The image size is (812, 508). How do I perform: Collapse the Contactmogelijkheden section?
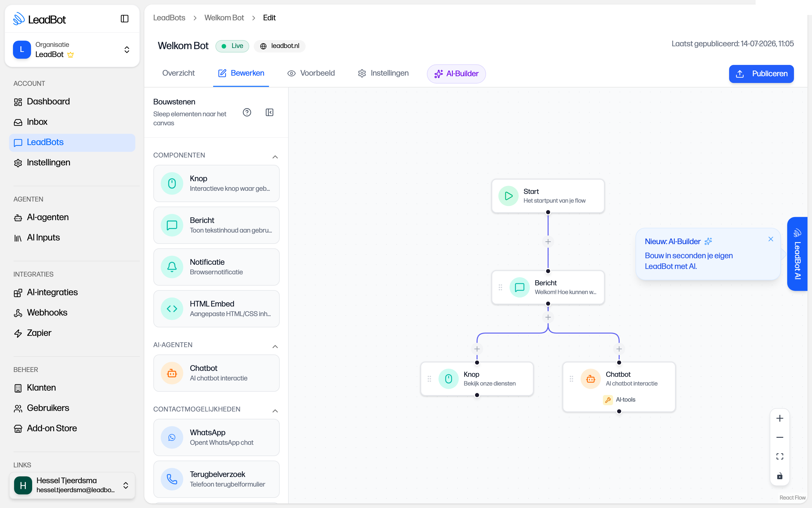pos(275,411)
